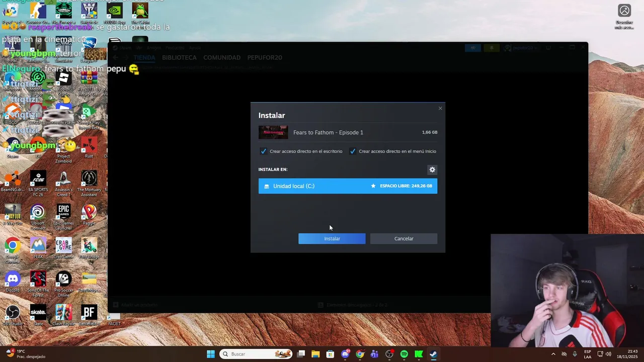Screen dimensions: 644x362
Task: Open Assassin's Creed 1 desktop icon
Action: pyautogui.click(x=63, y=184)
